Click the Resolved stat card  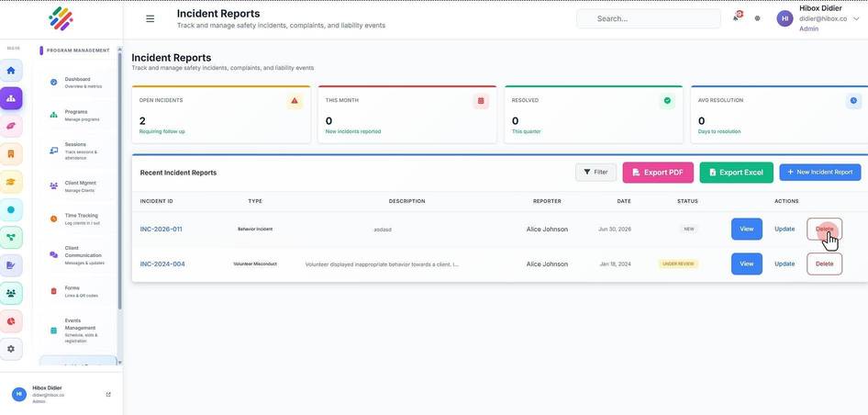click(x=594, y=115)
